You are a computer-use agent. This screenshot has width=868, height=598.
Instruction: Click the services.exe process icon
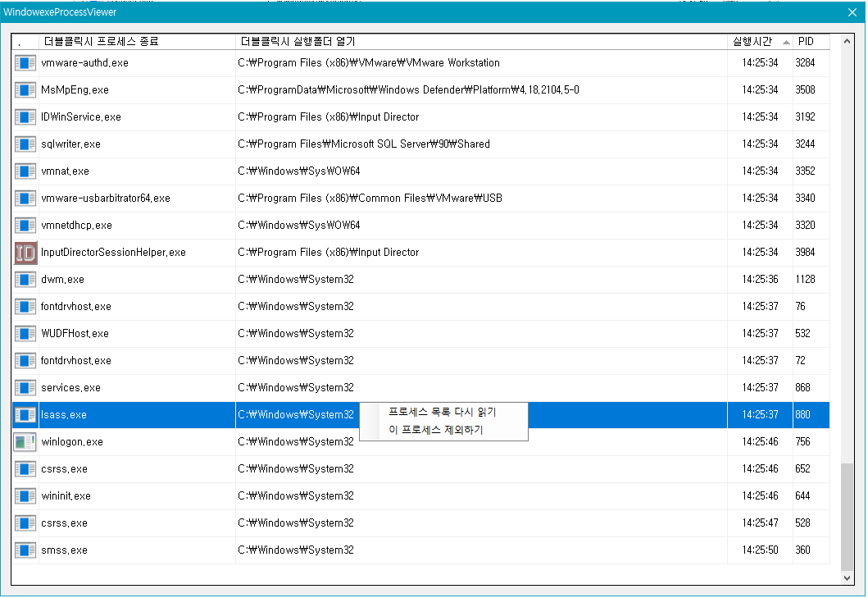pos(25,388)
